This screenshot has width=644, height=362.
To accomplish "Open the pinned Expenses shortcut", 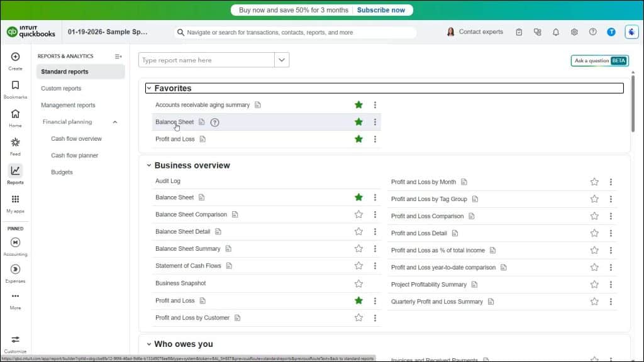I will tap(14, 270).
